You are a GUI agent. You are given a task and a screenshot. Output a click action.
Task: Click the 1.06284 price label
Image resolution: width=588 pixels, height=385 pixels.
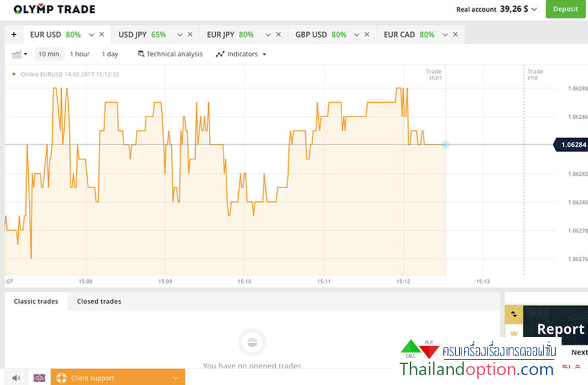571,145
